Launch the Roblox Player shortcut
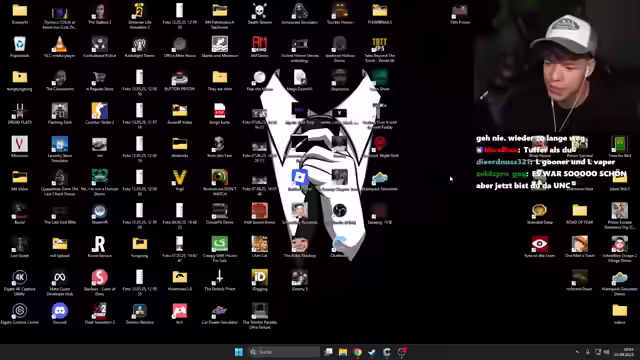 point(300,178)
